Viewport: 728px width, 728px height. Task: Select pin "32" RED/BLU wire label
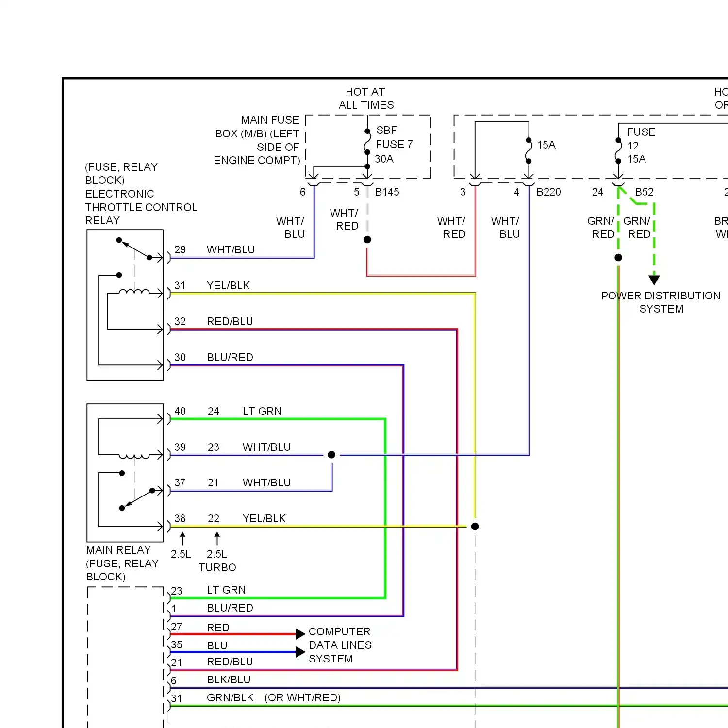(230, 321)
